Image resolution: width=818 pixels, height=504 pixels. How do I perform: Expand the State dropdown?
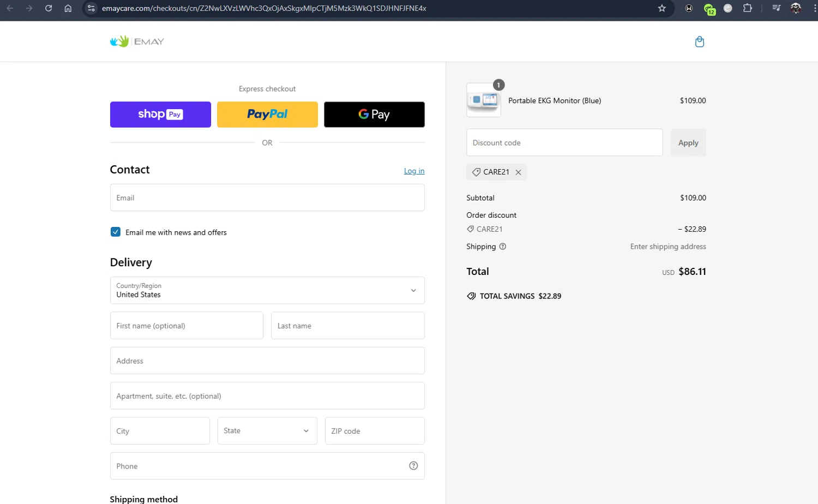pyautogui.click(x=267, y=431)
